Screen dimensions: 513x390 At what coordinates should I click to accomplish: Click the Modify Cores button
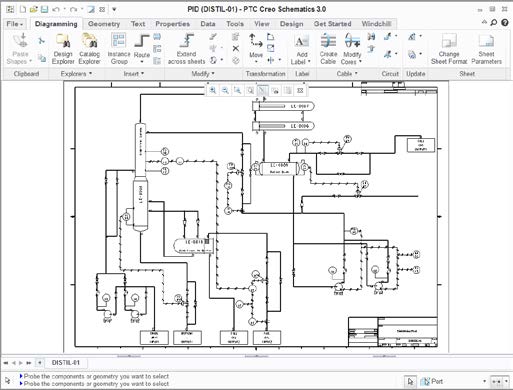pyautogui.click(x=352, y=49)
